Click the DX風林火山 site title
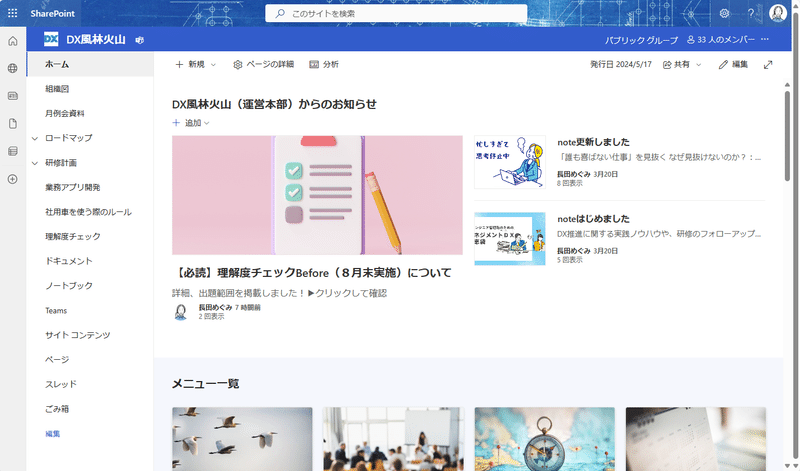Viewport: 800px width, 471px height. 96,39
